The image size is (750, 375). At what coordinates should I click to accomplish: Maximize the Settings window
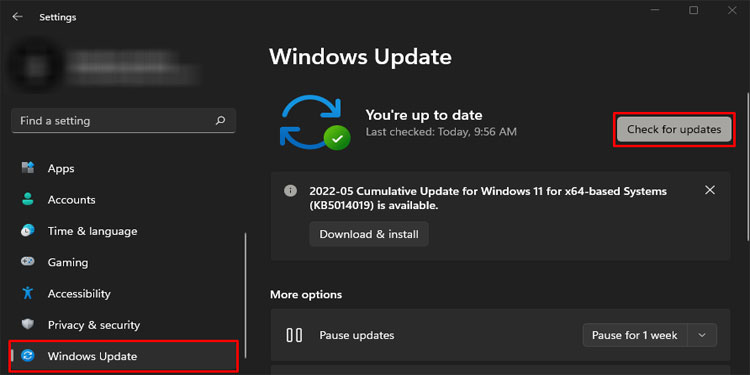tap(694, 10)
